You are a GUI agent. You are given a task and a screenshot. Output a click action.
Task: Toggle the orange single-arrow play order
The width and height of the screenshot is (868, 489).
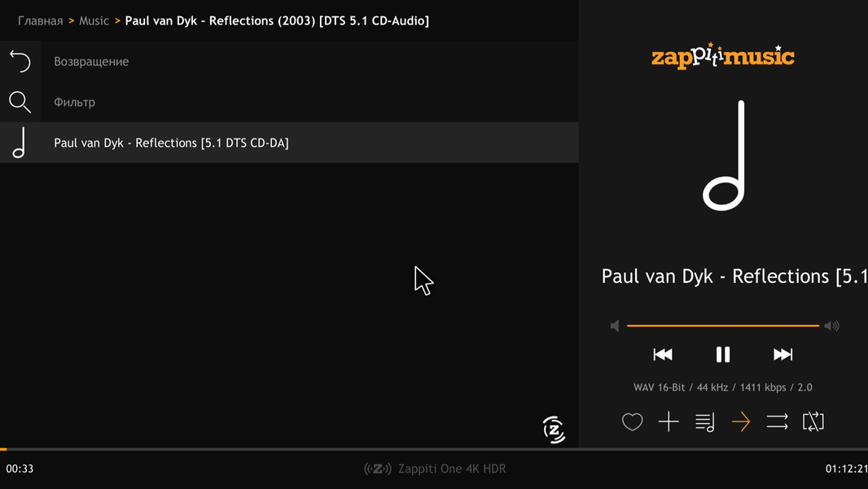741,421
